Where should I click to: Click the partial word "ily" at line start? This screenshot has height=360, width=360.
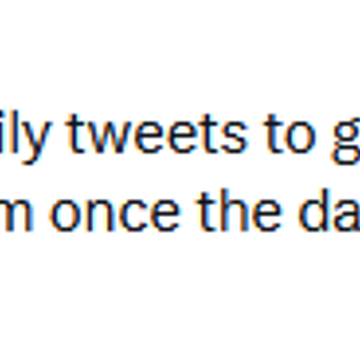tap(26, 137)
